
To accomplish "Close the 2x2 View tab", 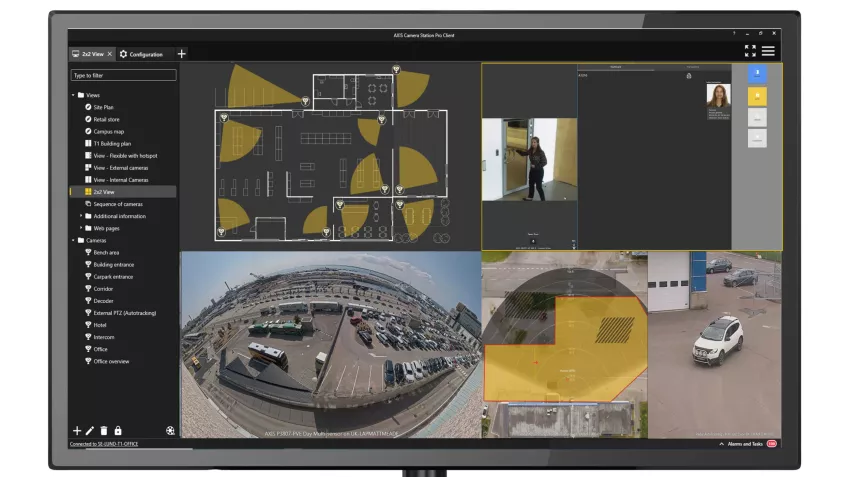I will pos(110,54).
